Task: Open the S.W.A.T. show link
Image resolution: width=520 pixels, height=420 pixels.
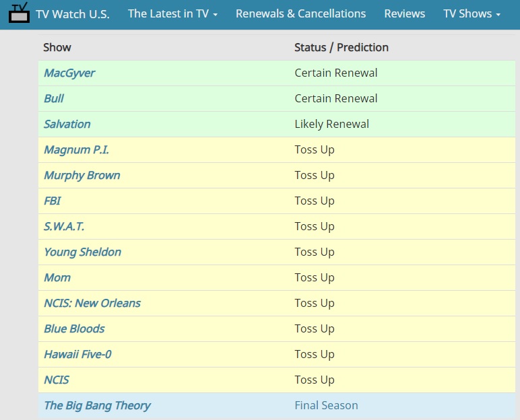Action: coord(64,226)
